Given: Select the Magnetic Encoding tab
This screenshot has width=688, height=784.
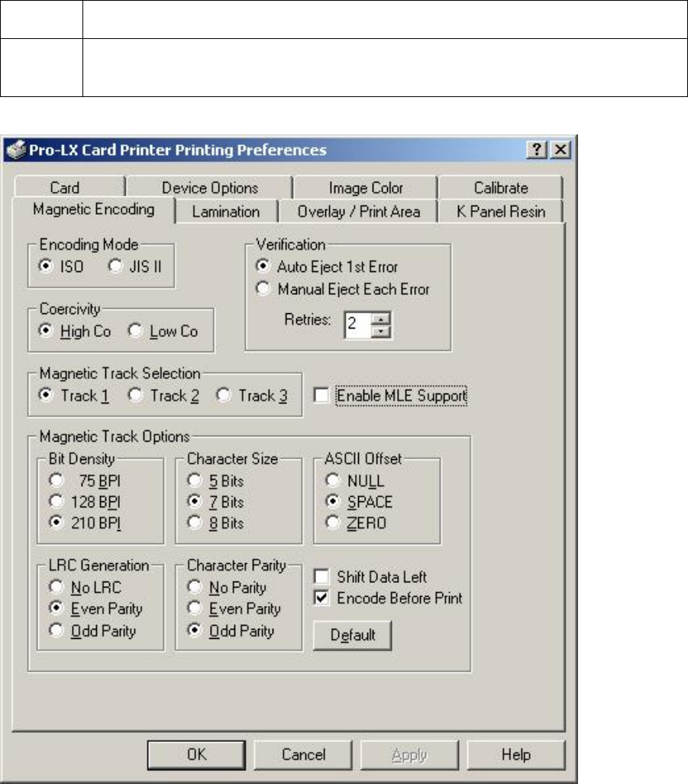Looking at the screenshot, I should tap(93, 209).
